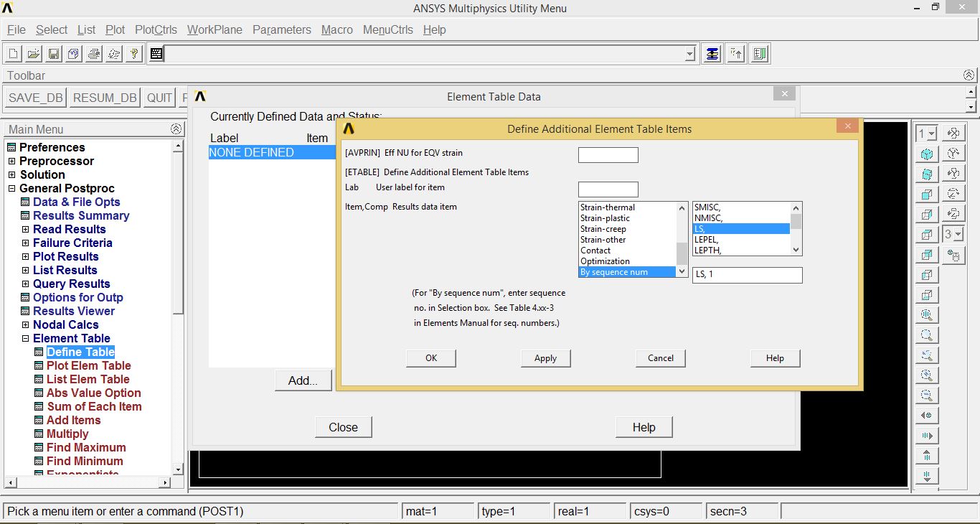The width and height of the screenshot is (980, 524).
Task: Click the refresh icon on the Main Menu header
Action: 176,128
